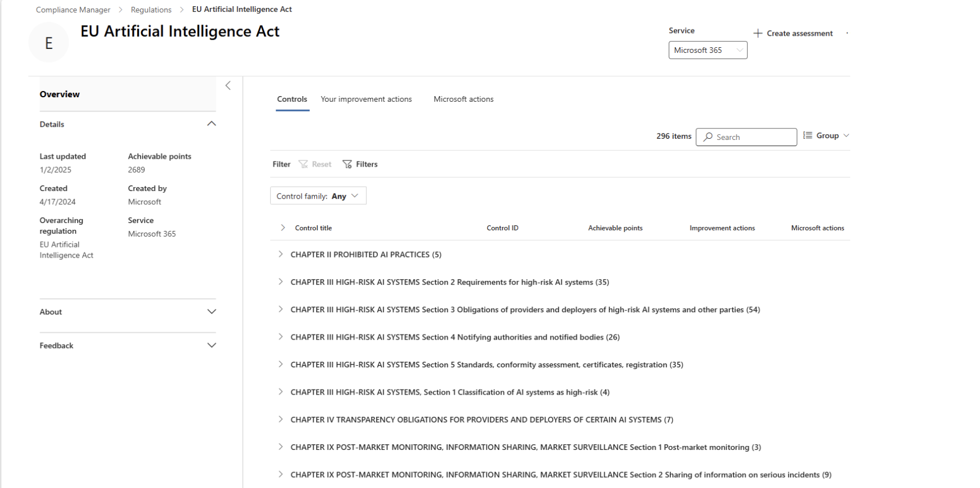The image size is (980, 488).
Task: Click EU Artificial Intelligence Act breadcrumb
Action: pos(242,10)
